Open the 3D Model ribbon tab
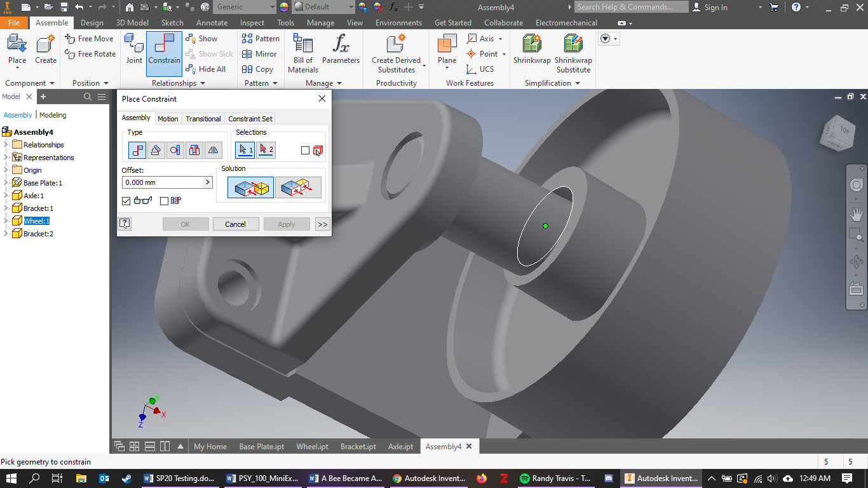 132,23
